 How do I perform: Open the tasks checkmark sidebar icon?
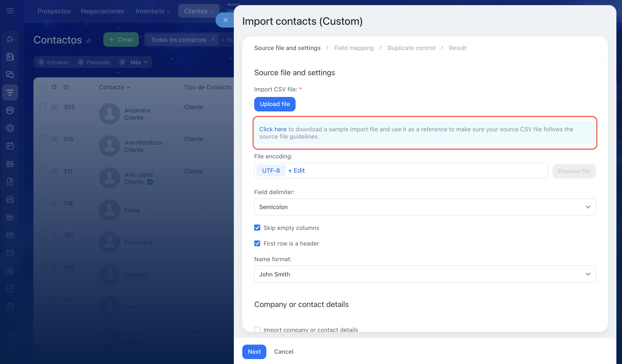point(10,289)
